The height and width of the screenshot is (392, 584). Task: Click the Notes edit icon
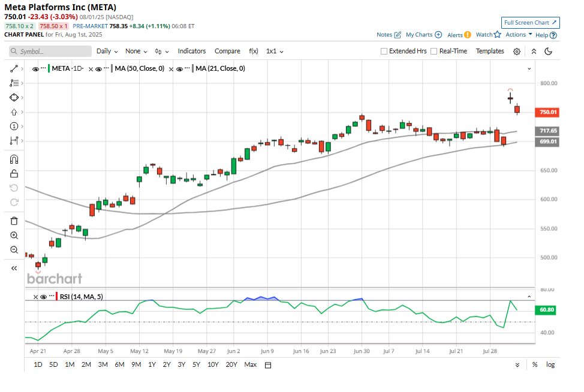[x=398, y=35]
